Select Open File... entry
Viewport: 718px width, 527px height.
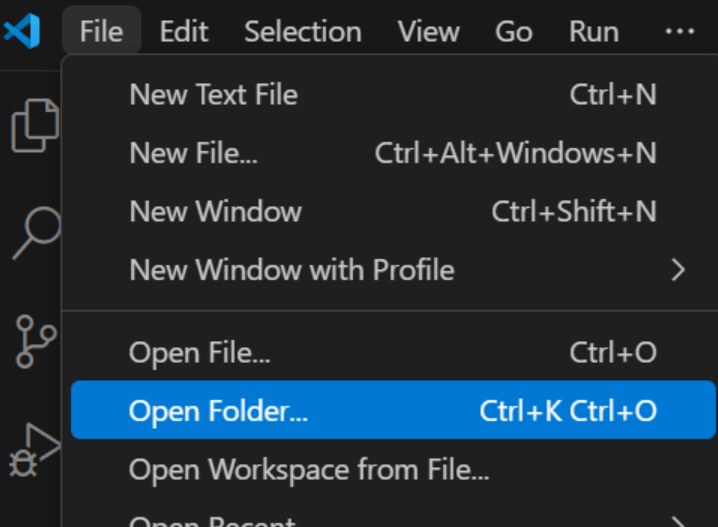click(x=393, y=353)
